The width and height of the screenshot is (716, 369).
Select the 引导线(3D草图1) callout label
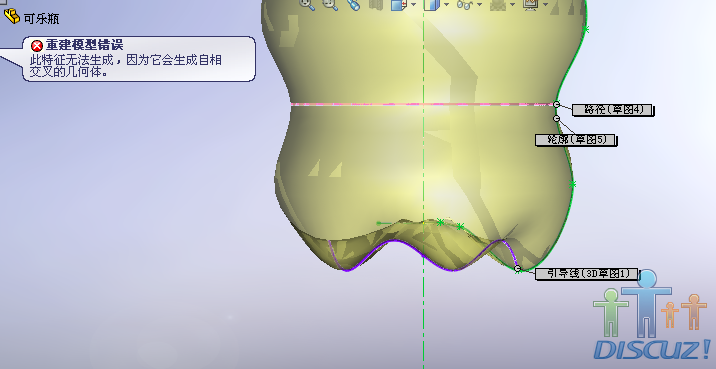(587, 274)
